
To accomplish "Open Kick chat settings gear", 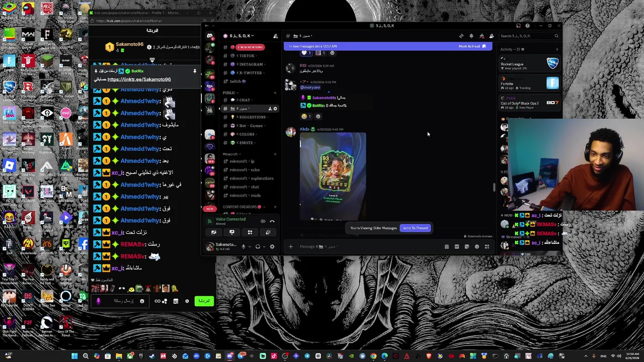I will [x=187, y=301].
